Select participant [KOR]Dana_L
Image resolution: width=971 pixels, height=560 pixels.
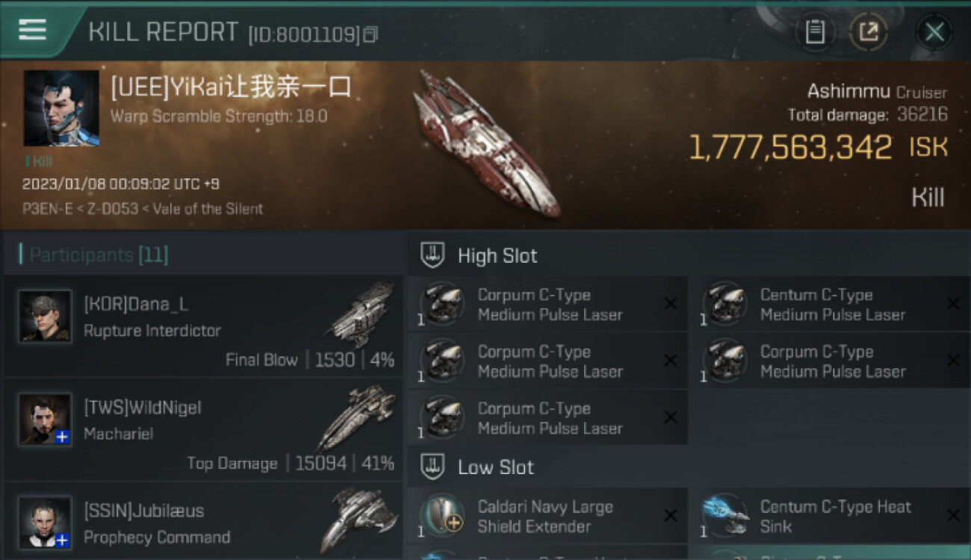tap(203, 326)
